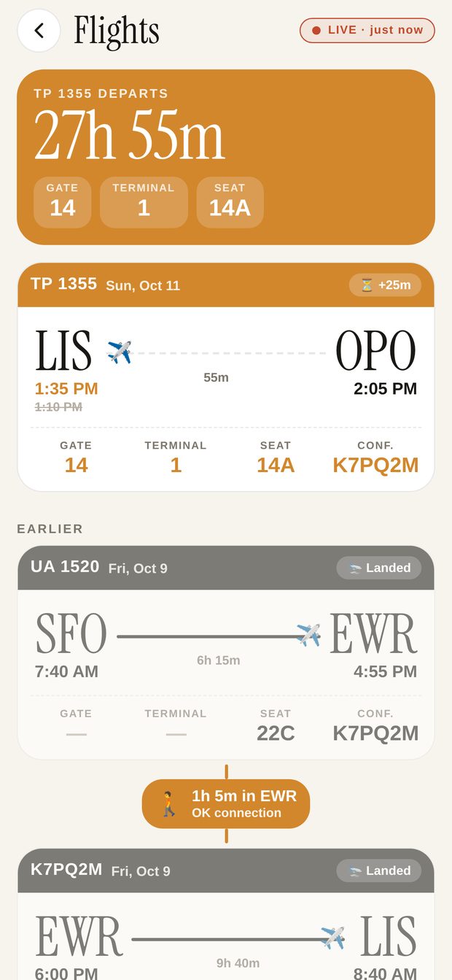Click the Landed badge on K7PQ2M flight

pos(379,871)
